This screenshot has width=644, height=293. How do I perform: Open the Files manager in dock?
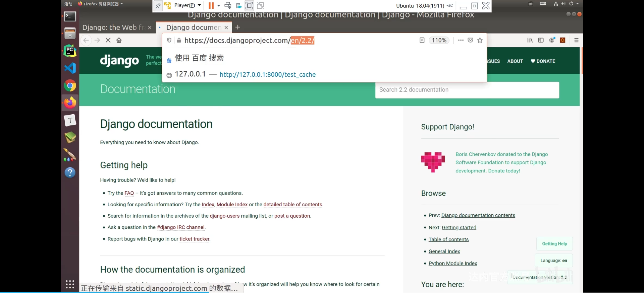pos(70,33)
